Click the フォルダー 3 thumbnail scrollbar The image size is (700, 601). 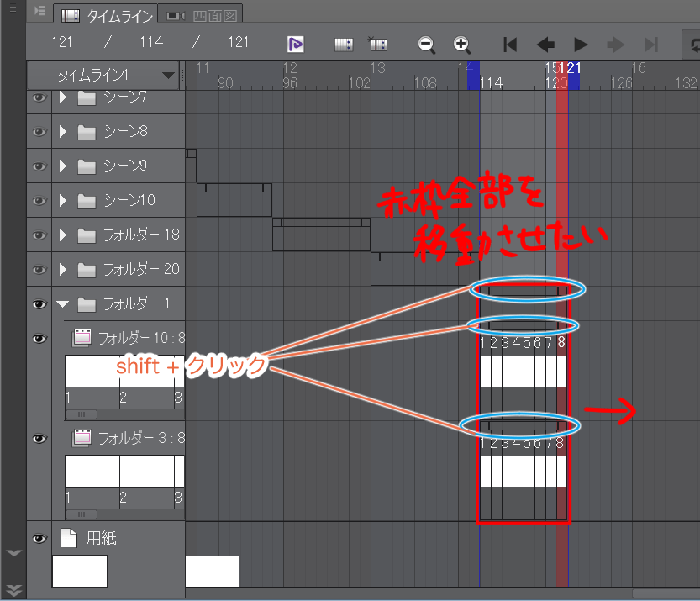coord(82,514)
